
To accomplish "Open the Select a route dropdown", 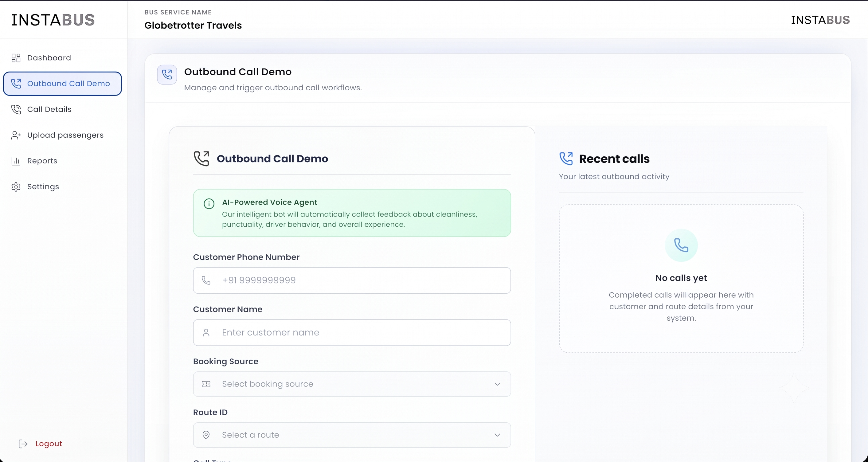I will pyautogui.click(x=352, y=435).
